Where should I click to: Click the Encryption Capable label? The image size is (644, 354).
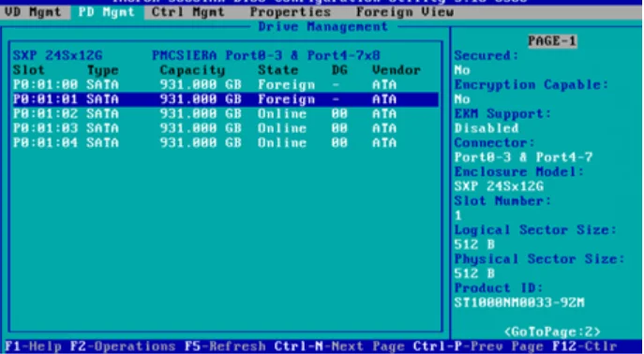point(532,85)
